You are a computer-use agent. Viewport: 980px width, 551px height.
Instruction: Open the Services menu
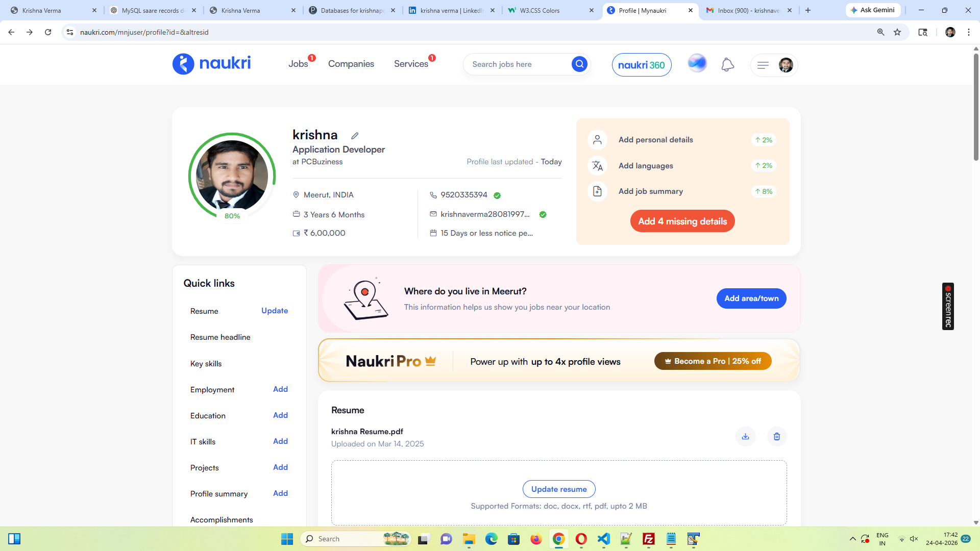click(x=411, y=64)
